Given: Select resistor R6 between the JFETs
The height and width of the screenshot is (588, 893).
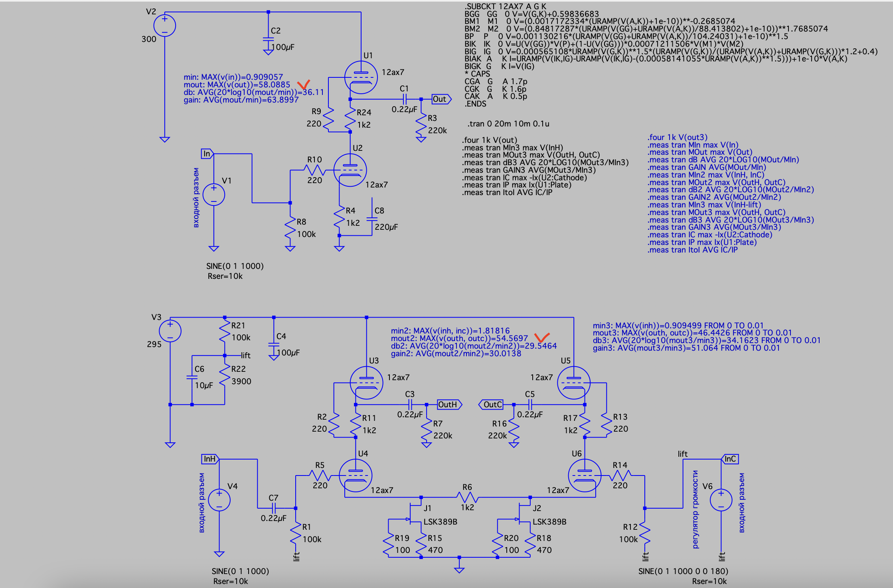Looking at the screenshot, I should 467,497.
